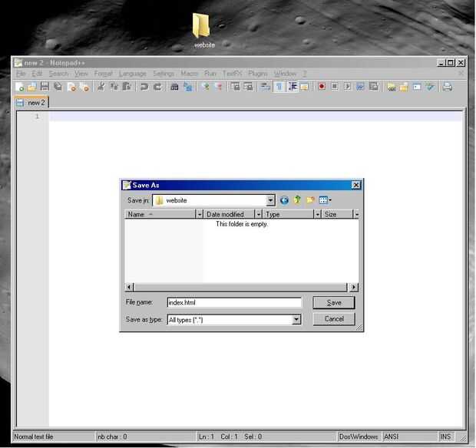Click the Save button
Image resolution: width=476 pixels, height=448 pixels.
[334, 303]
